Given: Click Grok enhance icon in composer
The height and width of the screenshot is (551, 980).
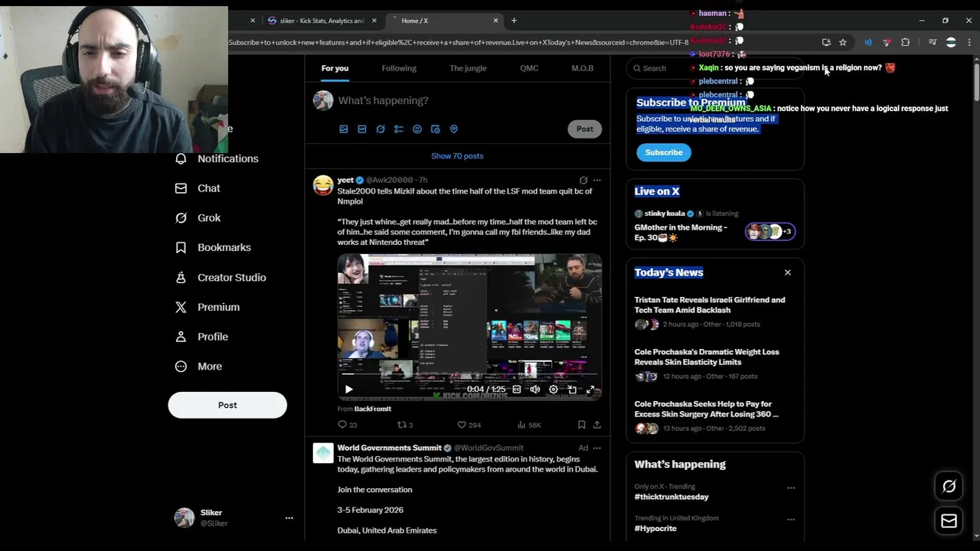Looking at the screenshot, I should 381,129.
